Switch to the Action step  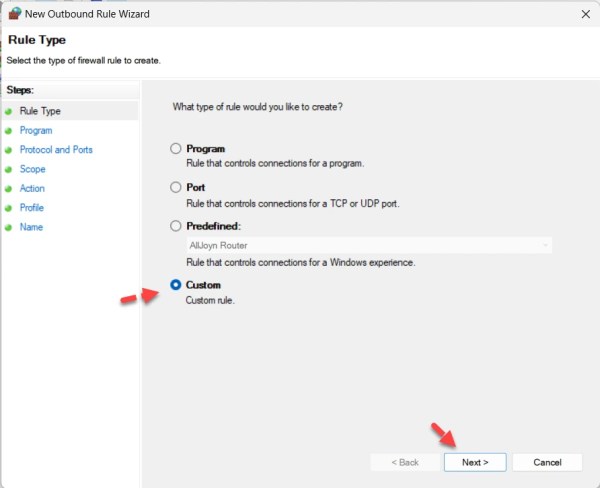click(32, 188)
